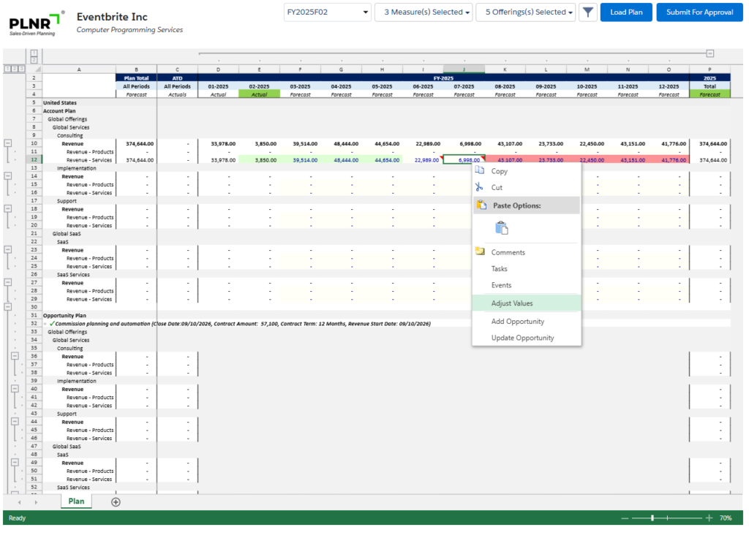This screenshot has width=749, height=560.
Task: Select row 12 header
Action: tap(34, 160)
